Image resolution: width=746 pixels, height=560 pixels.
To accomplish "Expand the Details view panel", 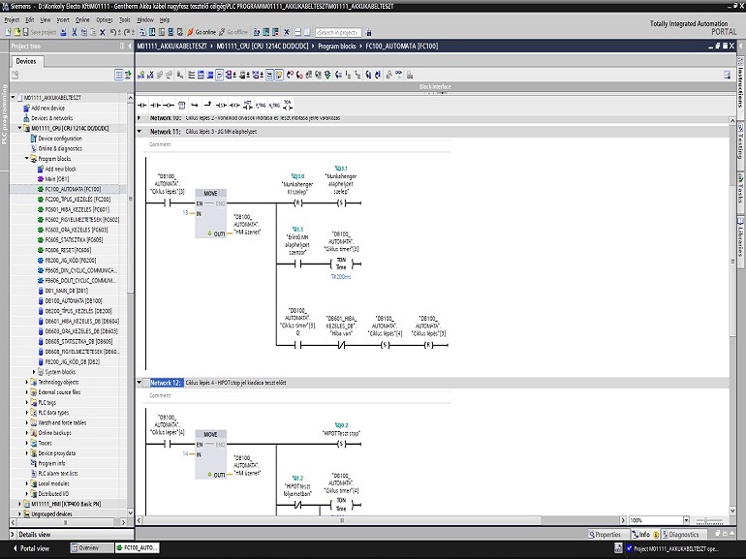I will 13,534.
